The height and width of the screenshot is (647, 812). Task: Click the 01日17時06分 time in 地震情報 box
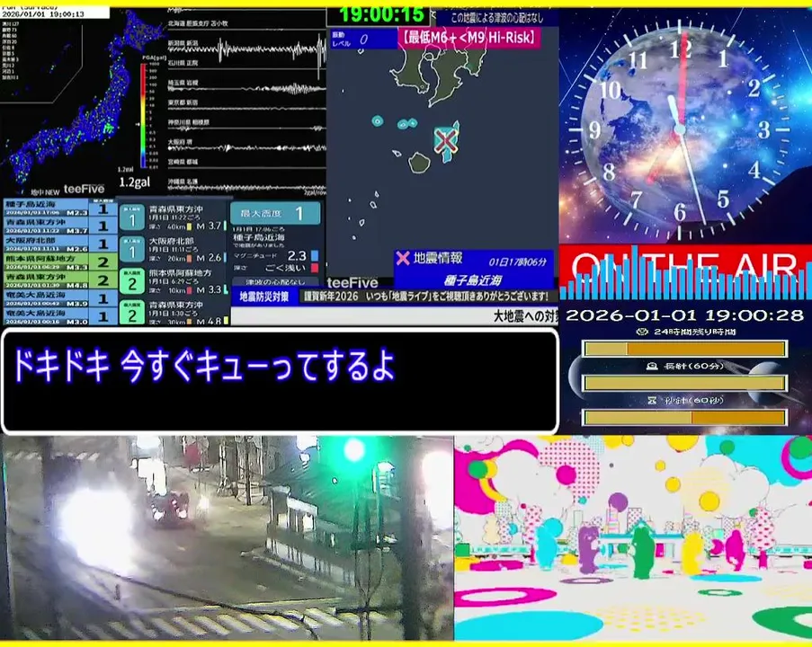(517, 261)
